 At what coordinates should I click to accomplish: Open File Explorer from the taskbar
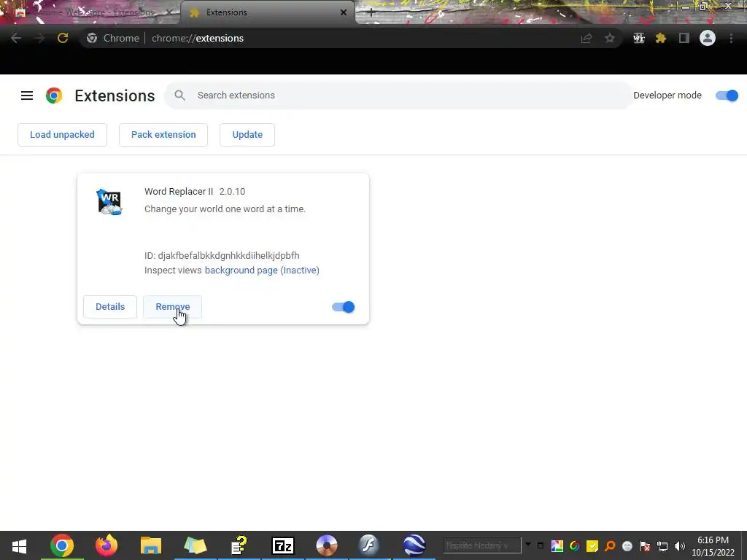[x=151, y=545]
